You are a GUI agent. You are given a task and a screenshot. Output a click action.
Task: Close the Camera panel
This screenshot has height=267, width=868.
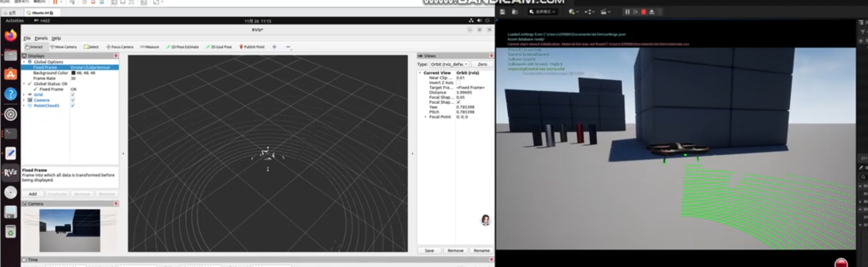pos(116,204)
